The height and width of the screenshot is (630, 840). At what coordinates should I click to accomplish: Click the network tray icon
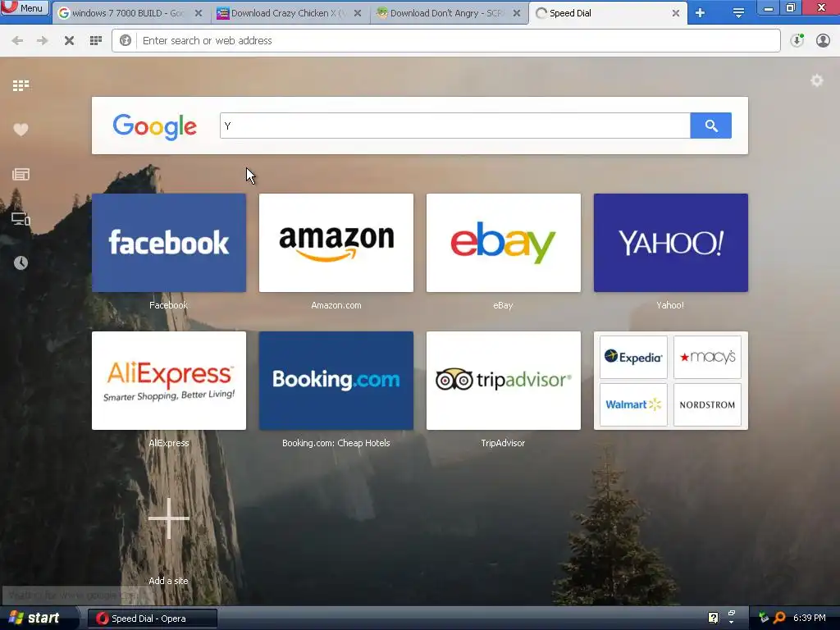pyautogui.click(x=764, y=619)
